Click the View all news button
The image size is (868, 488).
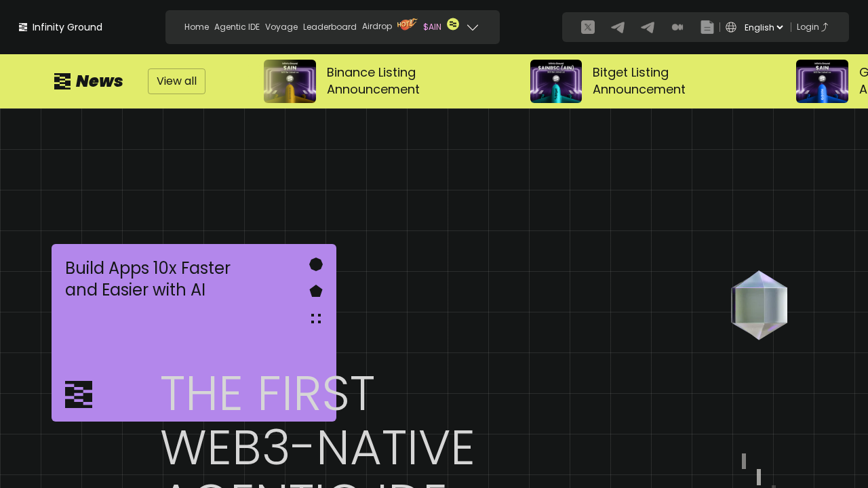click(176, 81)
